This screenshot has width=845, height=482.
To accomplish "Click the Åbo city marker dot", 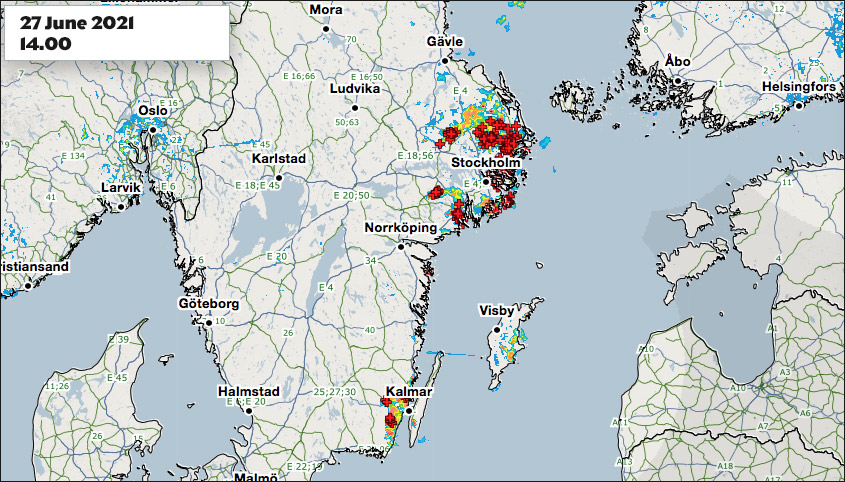I will pyautogui.click(x=677, y=80).
